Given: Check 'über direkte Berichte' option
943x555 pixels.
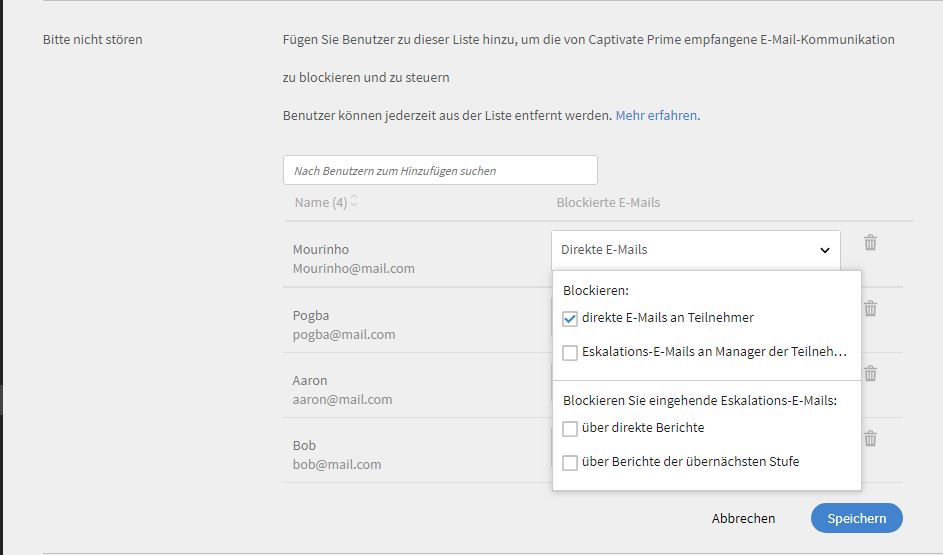Looking at the screenshot, I should 570,429.
